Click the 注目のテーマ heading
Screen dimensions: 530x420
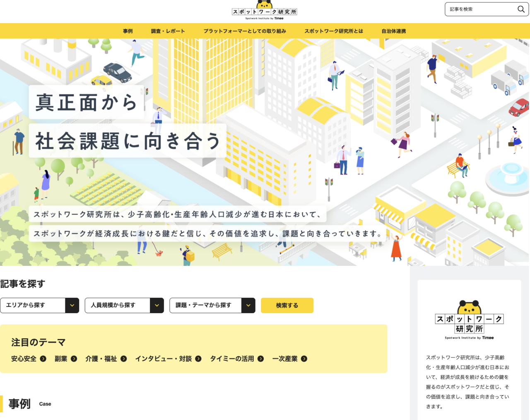39,342
